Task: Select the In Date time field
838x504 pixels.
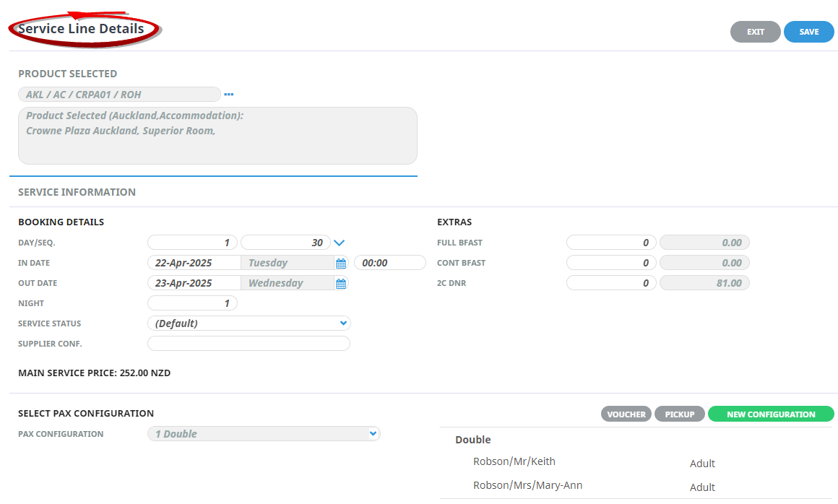Action: tap(389, 263)
